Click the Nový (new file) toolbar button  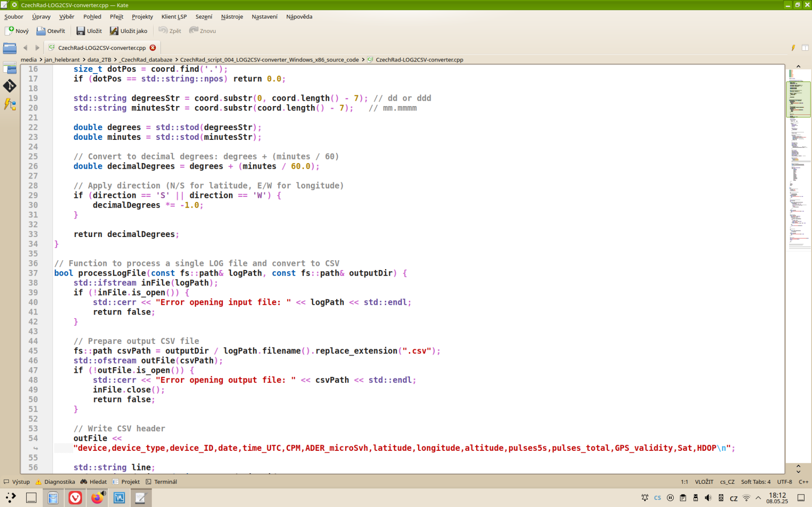16,31
